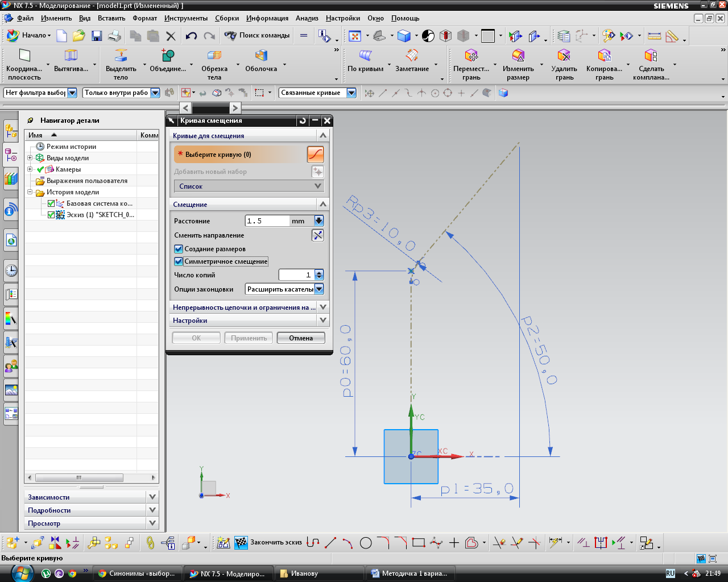Click the curve selection icon in dialog

[315, 155]
